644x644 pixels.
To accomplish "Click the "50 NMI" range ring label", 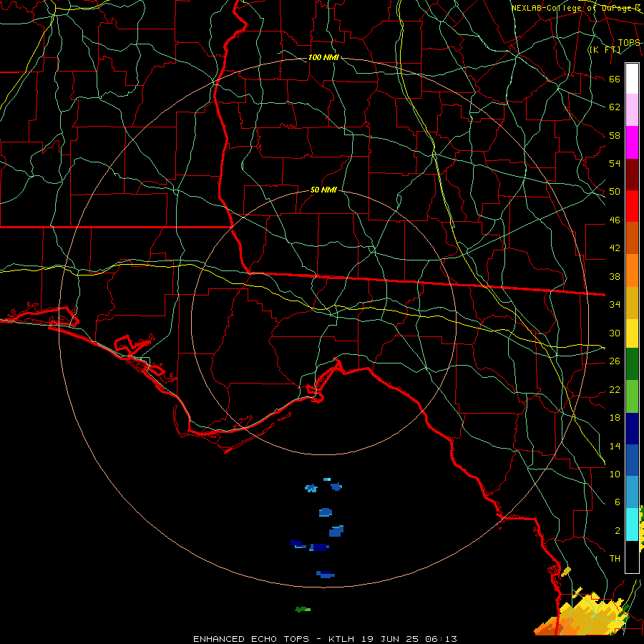I will (323, 190).
